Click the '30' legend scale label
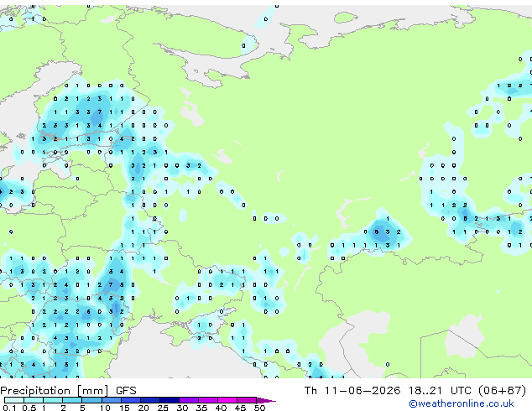 182,408
